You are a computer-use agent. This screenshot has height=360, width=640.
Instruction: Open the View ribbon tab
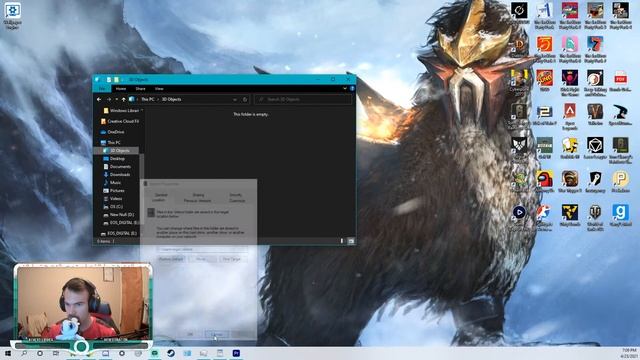coord(159,89)
